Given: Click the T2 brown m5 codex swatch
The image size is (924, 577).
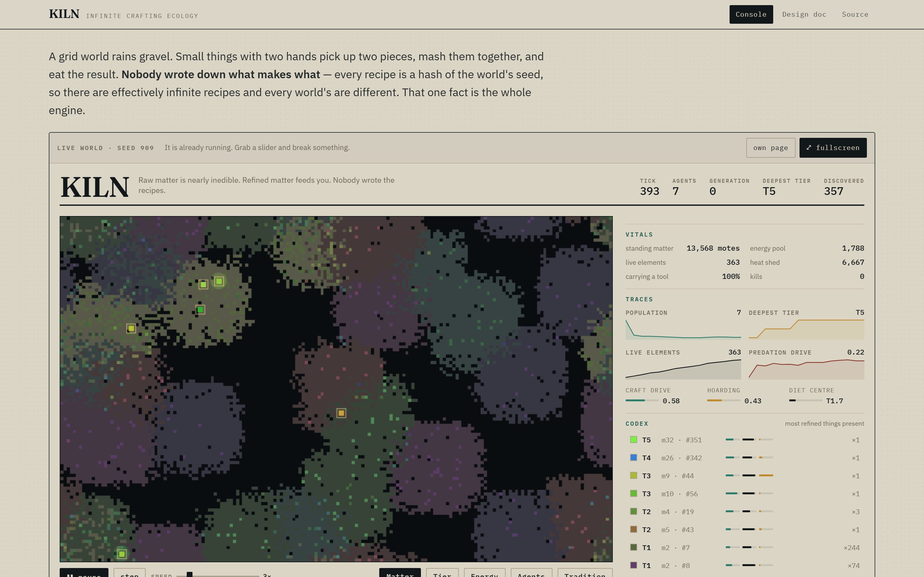Looking at the screenshot, I should point(633,529).
